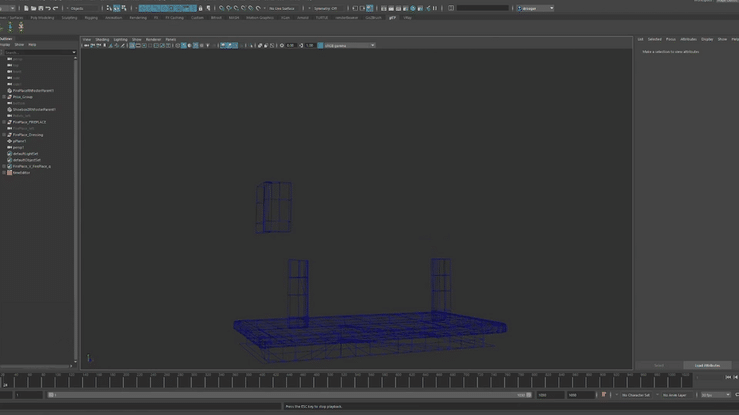Click the exposure value field
The image size is (739, 415).
click(291, 46)
